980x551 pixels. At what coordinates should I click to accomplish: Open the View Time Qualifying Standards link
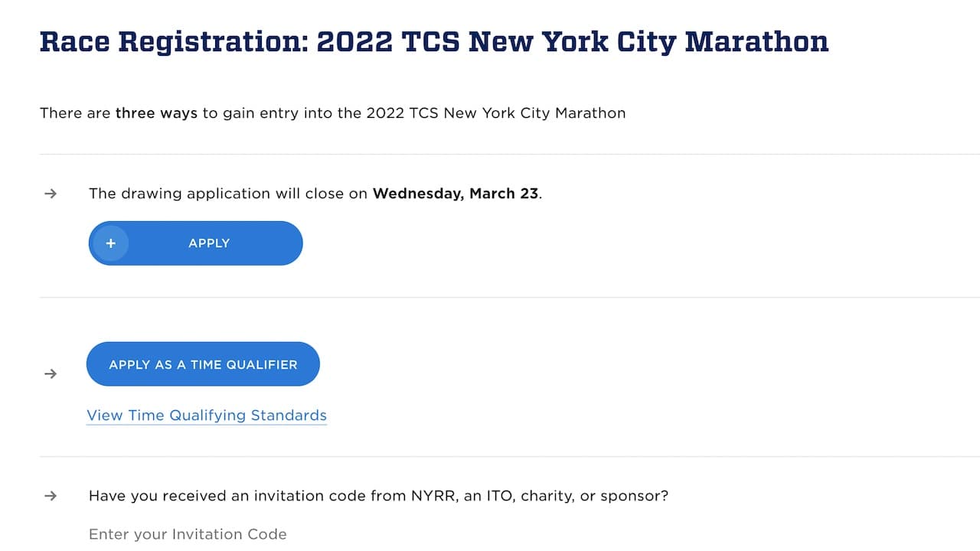click(207, 416)
